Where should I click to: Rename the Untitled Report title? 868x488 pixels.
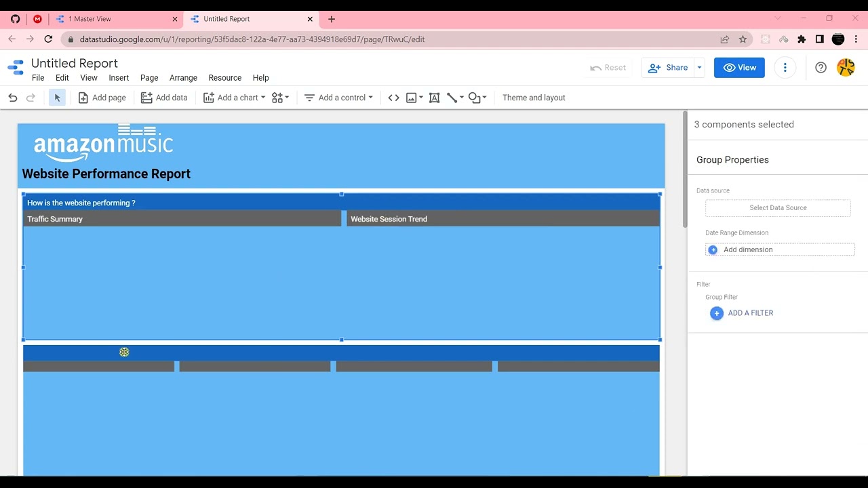75,63
